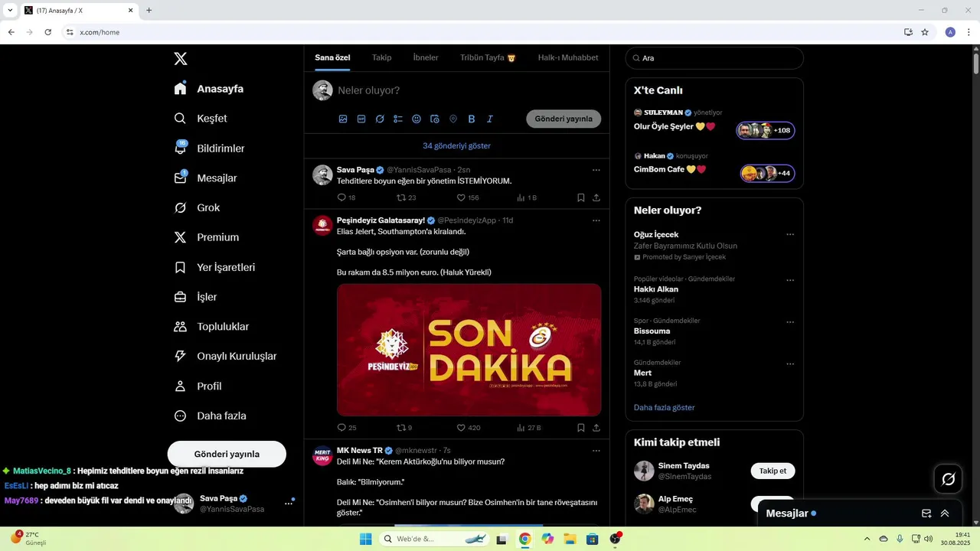This screenshot has height=551, width=980.
Task: Open Mesajlar in left sidebar
Action: (206, 178)
